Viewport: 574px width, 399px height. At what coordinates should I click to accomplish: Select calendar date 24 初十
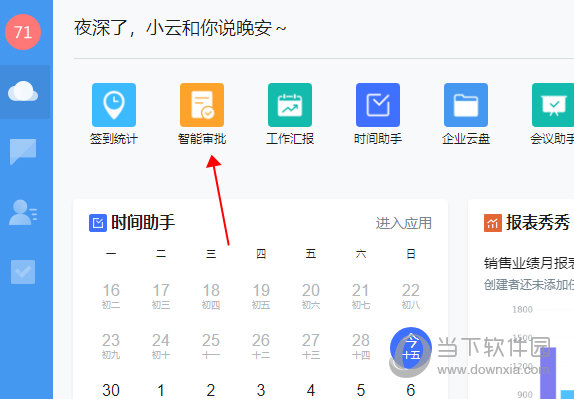click(x=161, y=346)
